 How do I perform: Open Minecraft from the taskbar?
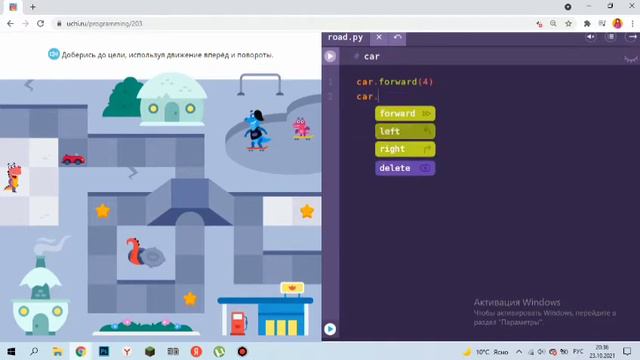(150, 351)
